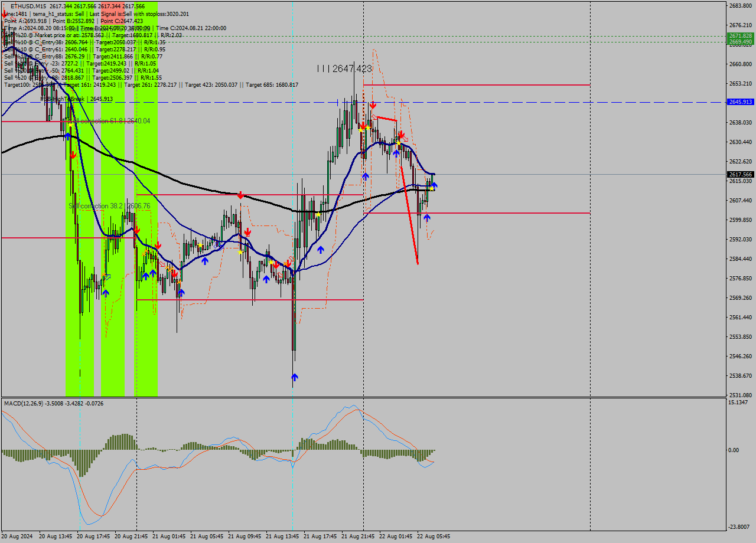Click the '21 Aug 01:45' time axis label
The width and height of the screenshot is (756, 543).
[168, 537]
